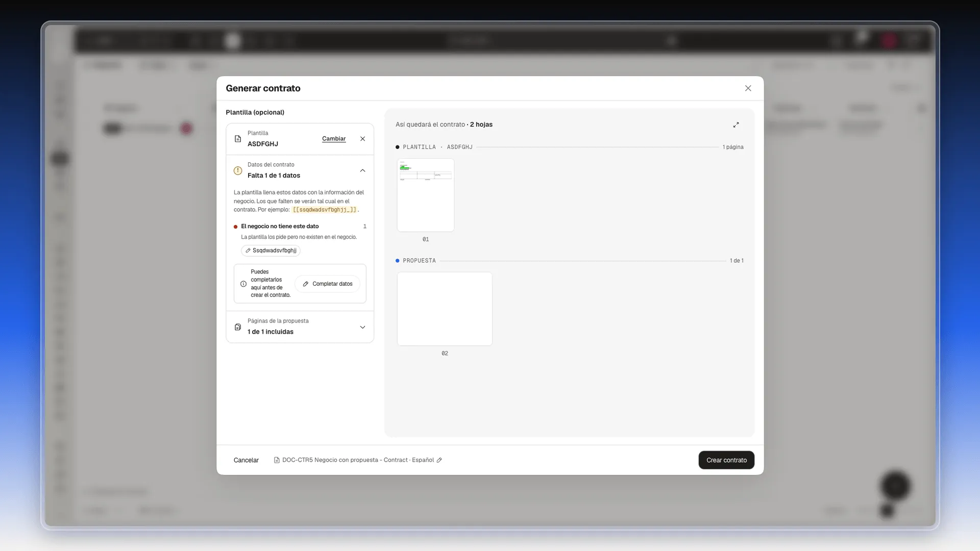Click the dark round chat button in background
The height and width of the screenshot is (551, 980).
click(x=895, y=486)
